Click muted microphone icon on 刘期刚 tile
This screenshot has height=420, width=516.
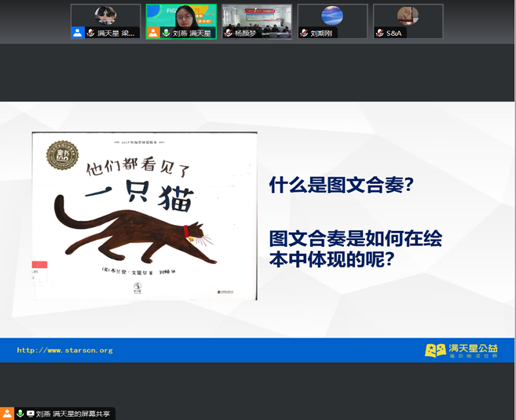tap(304, 34)
